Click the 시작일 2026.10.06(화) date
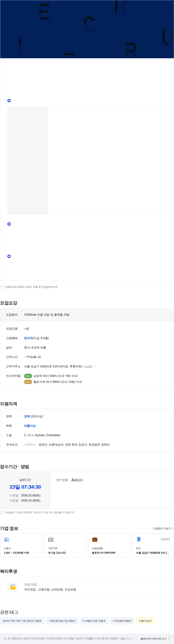The height and width of the screenshot is (644, 174). pyautogui.click(x=30, y=496)
